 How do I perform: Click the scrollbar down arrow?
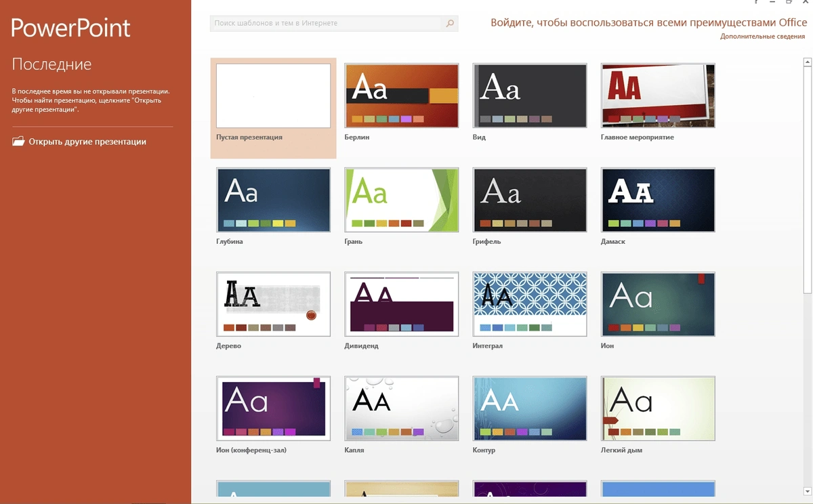(808, 490)
